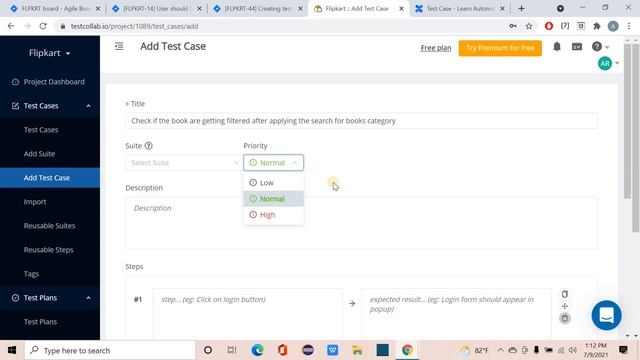
Task: Click the step #1 expected result field
Action: 456,313
